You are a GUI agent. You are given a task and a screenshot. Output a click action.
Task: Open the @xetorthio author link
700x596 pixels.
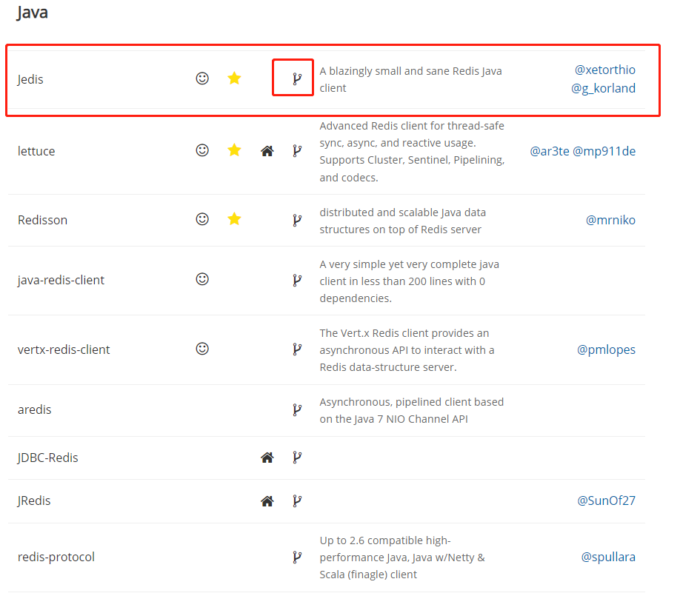[x=605, y=70]
